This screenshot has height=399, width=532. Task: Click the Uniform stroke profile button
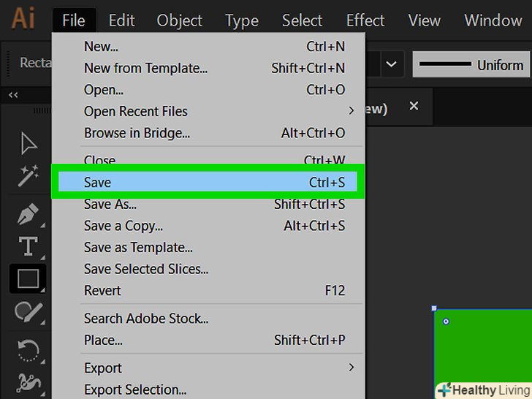tap(470, 65)
